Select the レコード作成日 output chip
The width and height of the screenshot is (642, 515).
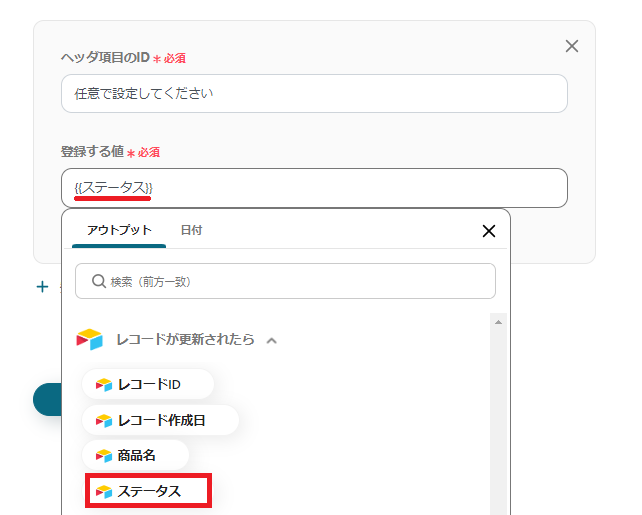point(160,420)
